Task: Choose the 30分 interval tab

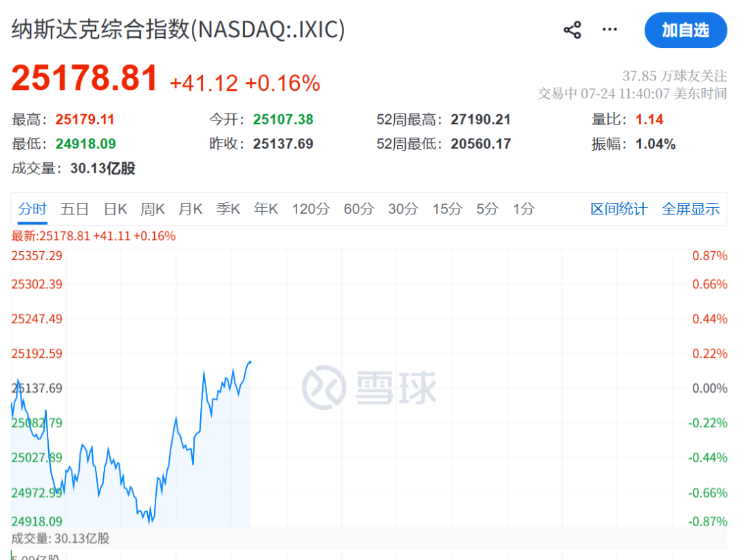Action: pos(403,208)
